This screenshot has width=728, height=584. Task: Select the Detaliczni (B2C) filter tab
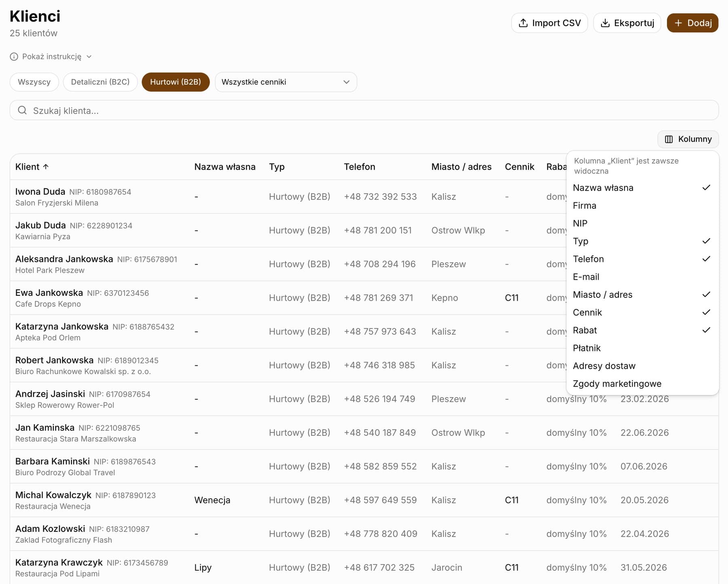pyautogui.click(x=100, y=82)
